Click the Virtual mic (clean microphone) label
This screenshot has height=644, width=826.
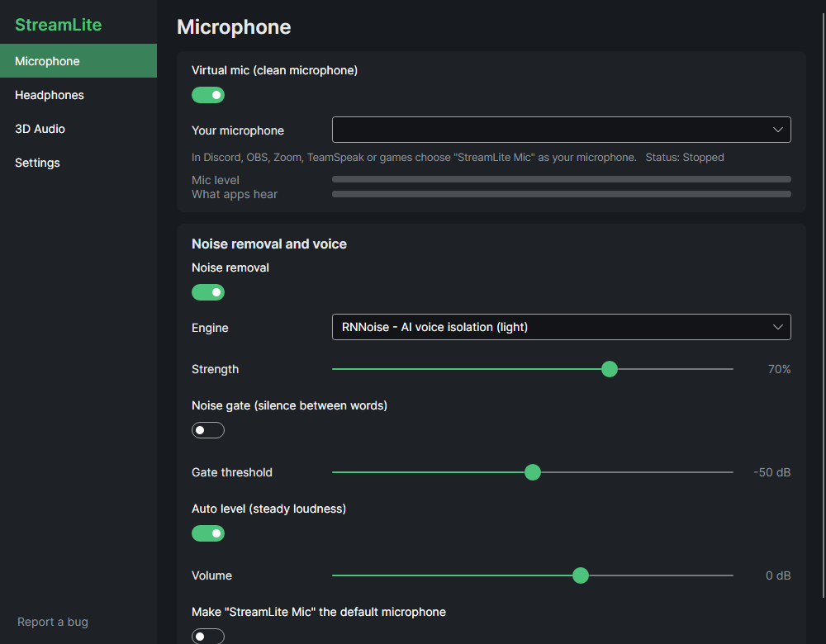[274, 70]
